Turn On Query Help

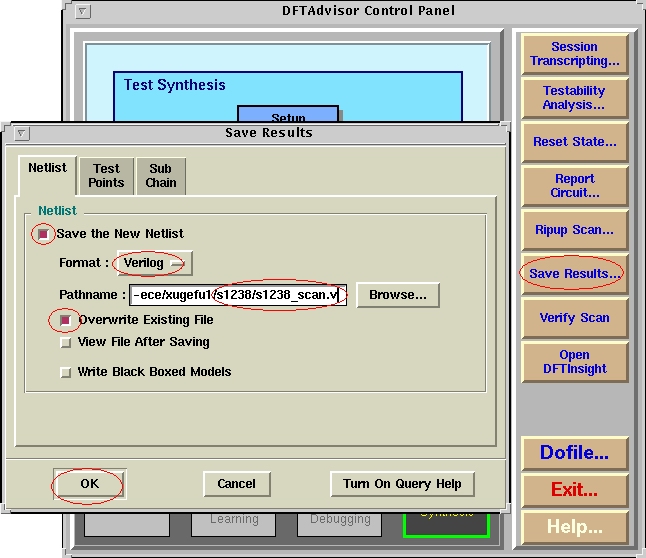(402, 484)
